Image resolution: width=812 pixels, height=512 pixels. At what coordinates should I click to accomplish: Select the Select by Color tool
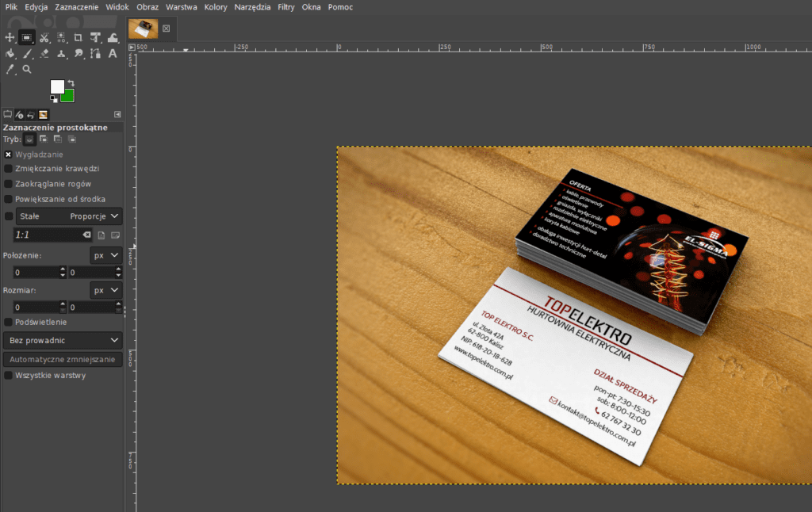click(61, 37)
